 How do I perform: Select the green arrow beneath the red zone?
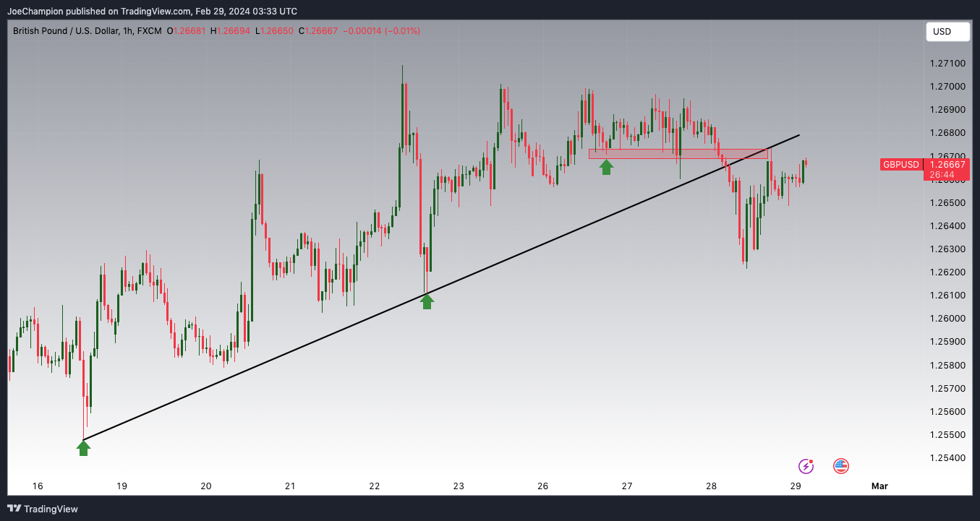coord(606,167)
